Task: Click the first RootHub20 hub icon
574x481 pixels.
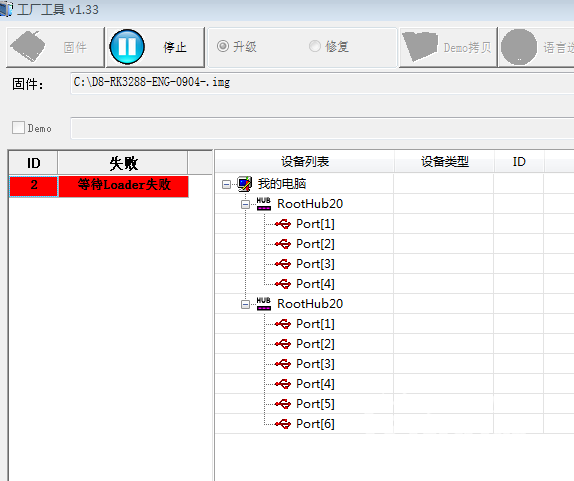Action: (x=264, y=204)
